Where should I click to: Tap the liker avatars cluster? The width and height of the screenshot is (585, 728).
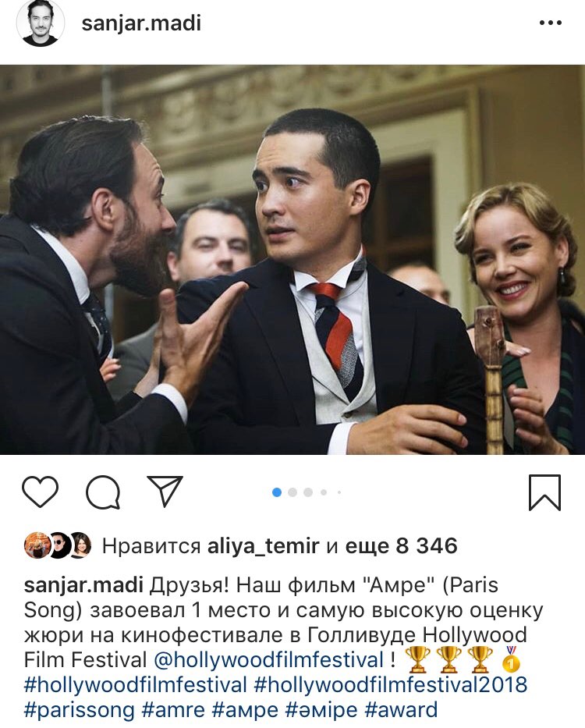click(x=58, y=545)
